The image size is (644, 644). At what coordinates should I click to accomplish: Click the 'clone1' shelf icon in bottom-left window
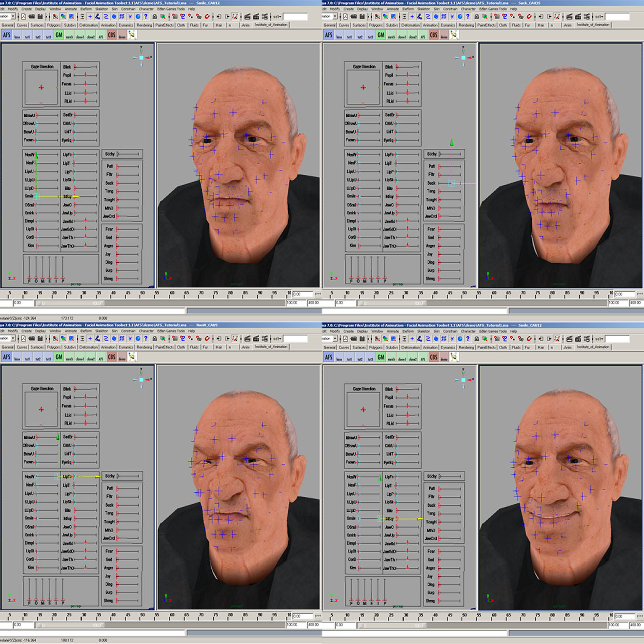80,357
